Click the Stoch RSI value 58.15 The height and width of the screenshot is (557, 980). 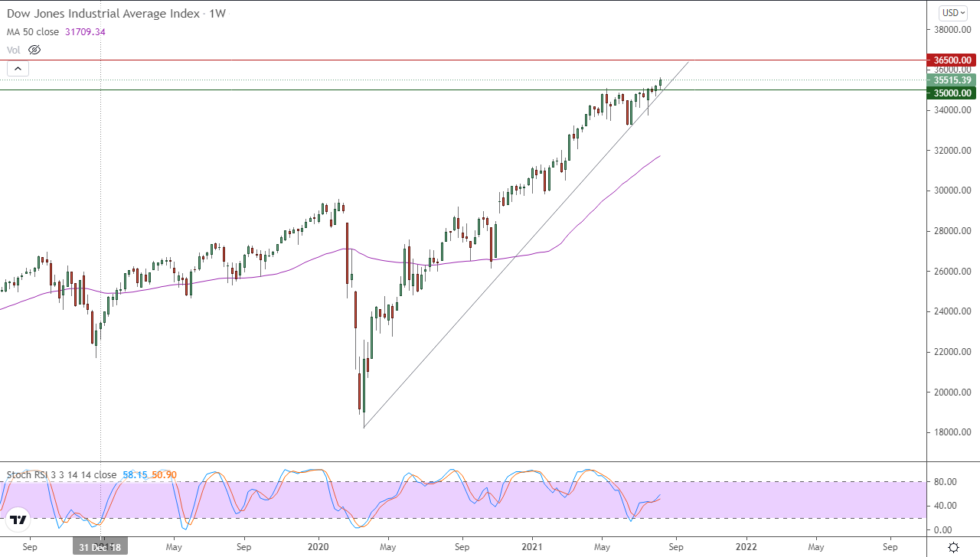click(x=134, y=474)
